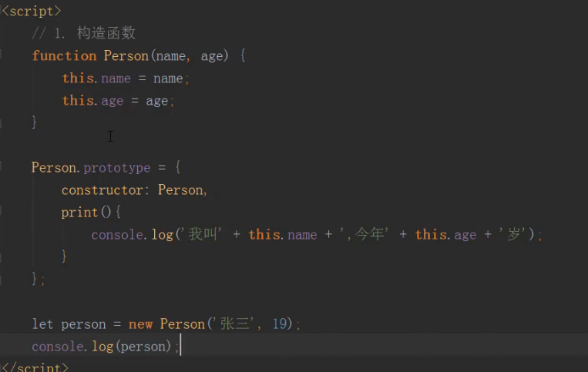Click the closing </script> tag
This screenshot has width=588, height=372.
[x=35, y=367]
